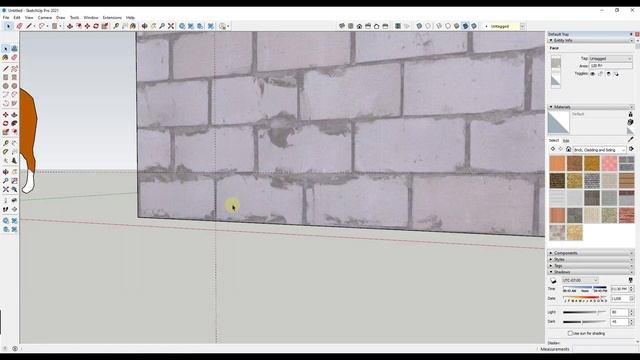Toggle cast shadows icon in Entity Info
This screenshot has width=640, height=360.
tap(616, 74)
